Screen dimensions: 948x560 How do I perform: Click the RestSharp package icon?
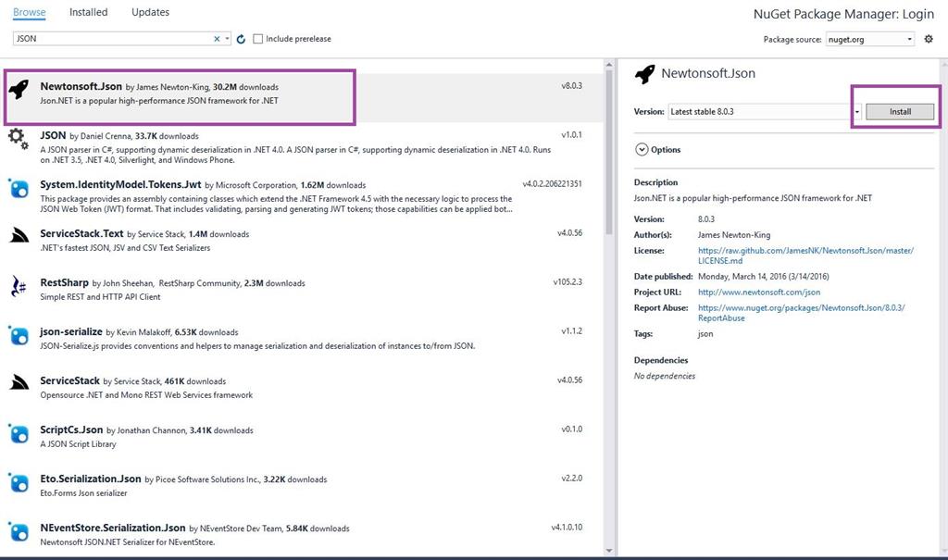[18, 286]
